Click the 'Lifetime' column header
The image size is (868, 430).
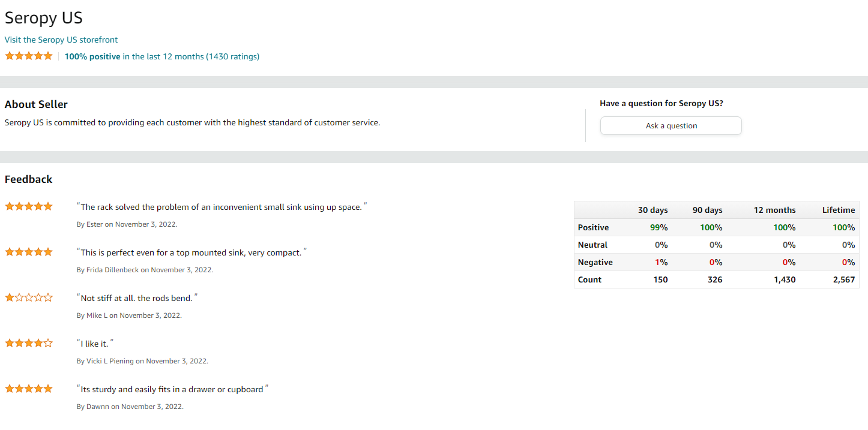[x=839, y=210]
